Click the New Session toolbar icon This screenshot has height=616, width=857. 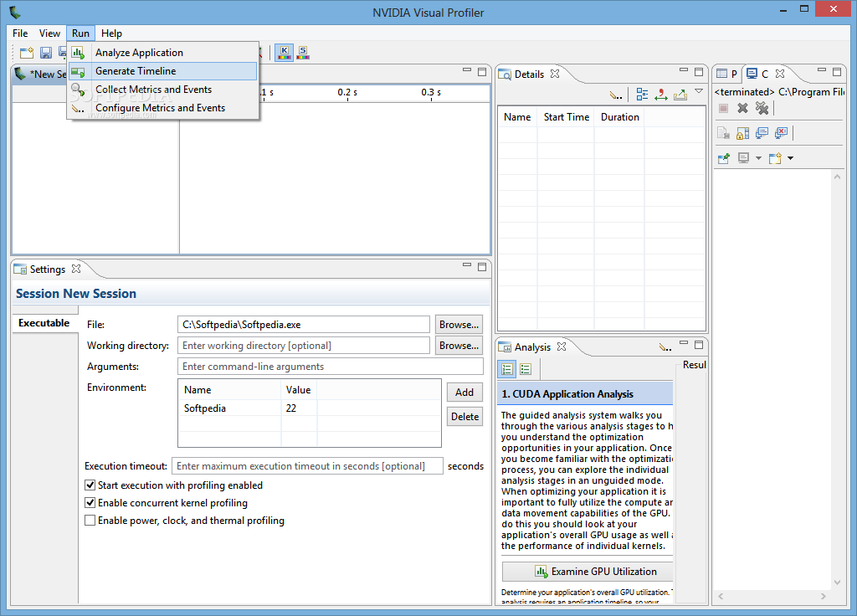point(26,53)
